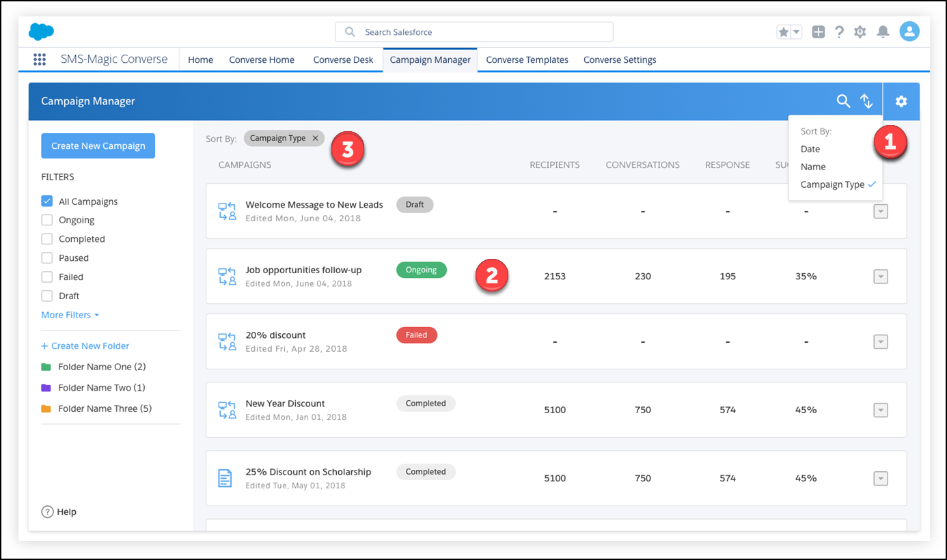
Task: Sort by Name option
Action: click(813, 167)
